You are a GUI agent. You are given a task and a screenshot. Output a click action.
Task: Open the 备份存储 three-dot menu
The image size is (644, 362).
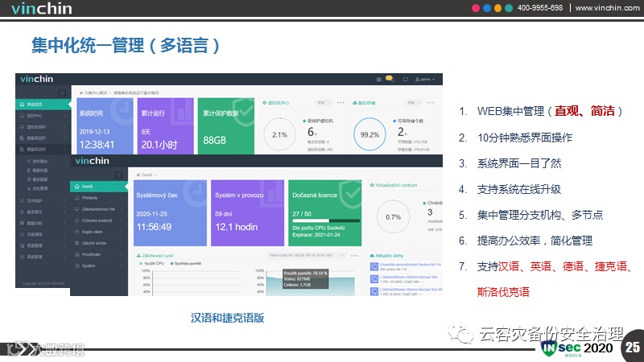pos(430,103)
